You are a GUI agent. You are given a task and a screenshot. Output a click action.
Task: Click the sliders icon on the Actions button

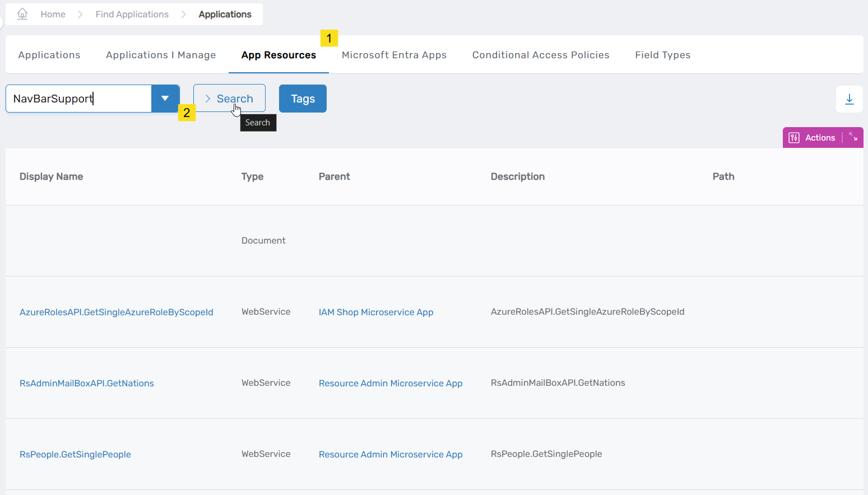[x=794, y=137]
